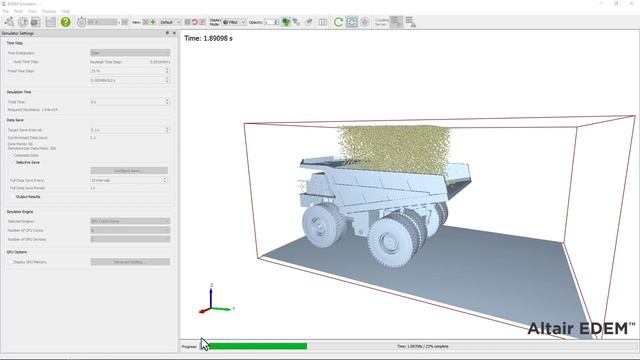Switch to the EDEM Simulator module icon
The image size is (640, 360).
(x=23, y=22)
